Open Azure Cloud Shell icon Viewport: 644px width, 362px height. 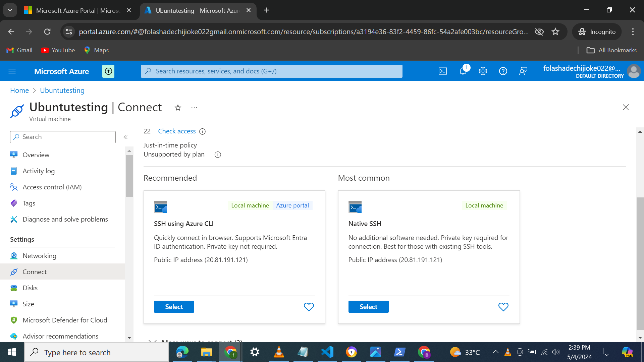click(x=443, y=71)
